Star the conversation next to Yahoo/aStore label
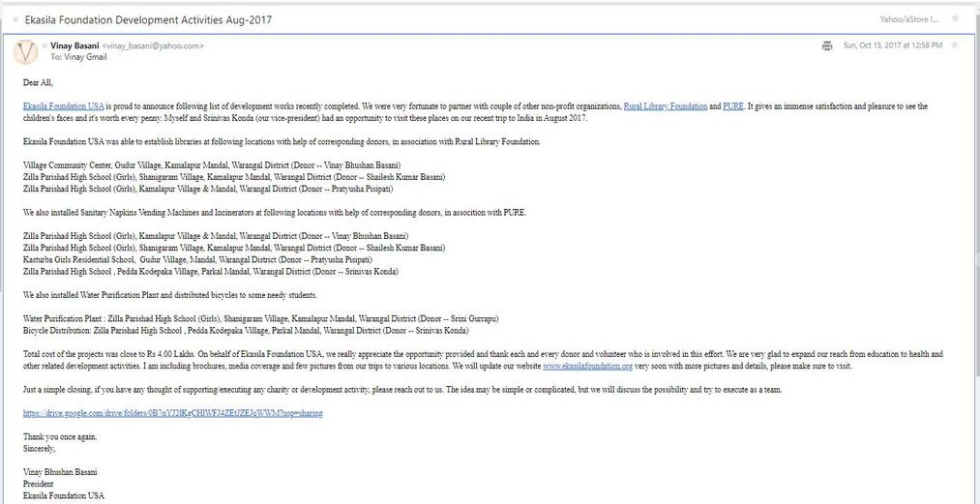This screenshot has height=504, width=980. click(955, 18)
